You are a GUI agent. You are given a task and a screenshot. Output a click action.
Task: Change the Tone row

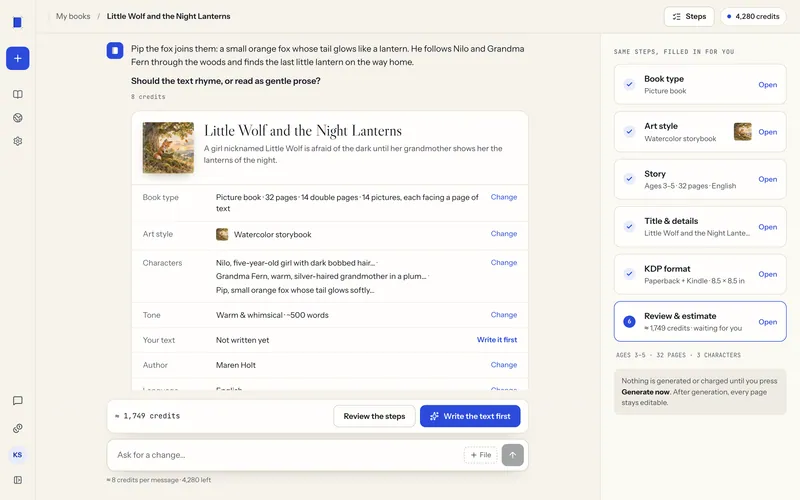tap(504, 315)
